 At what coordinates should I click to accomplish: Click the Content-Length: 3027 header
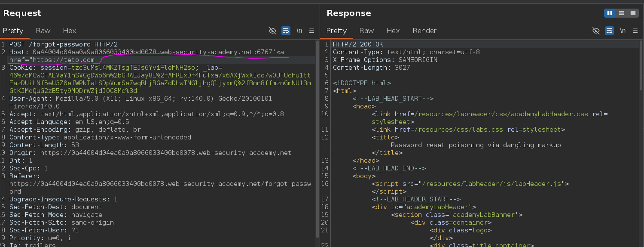coord(372,68)
